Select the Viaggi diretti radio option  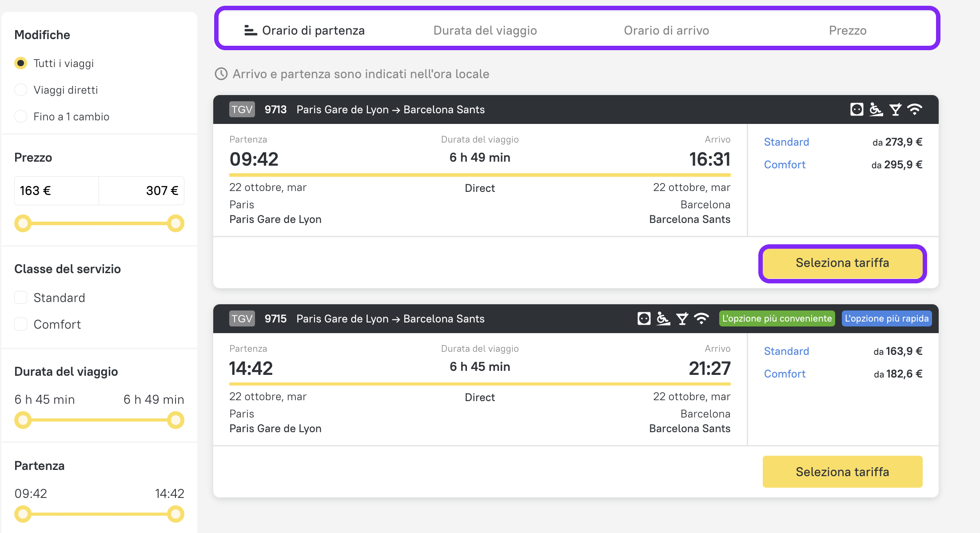click(x=21, y=90)
